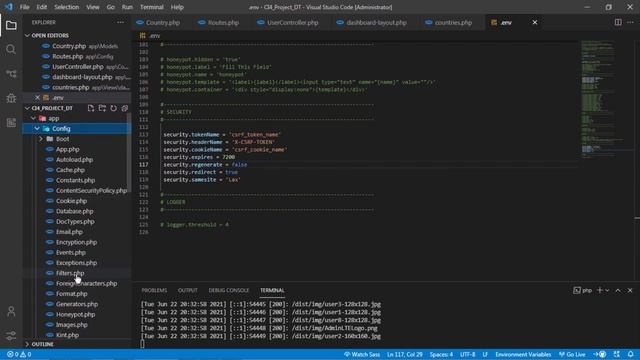
Task: Click the explorer vertical scrollbar
Action: [x=129, y=152]
